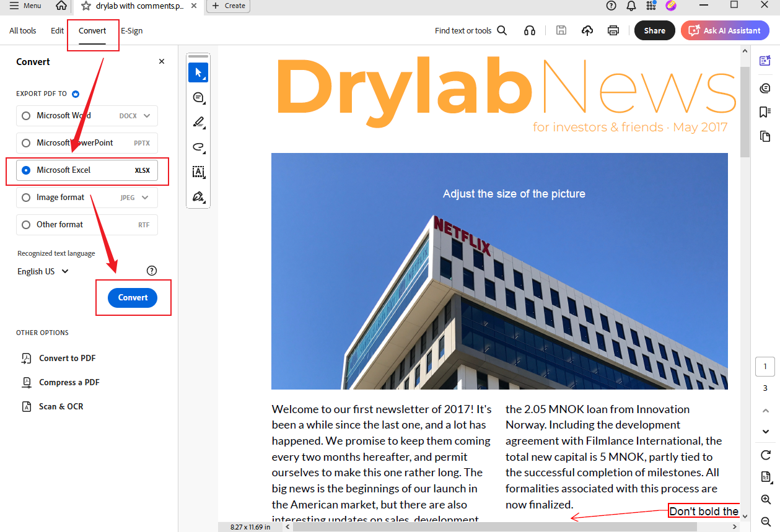
Task: Expand the JPEG image format options
Action: [x=147, y=197]
